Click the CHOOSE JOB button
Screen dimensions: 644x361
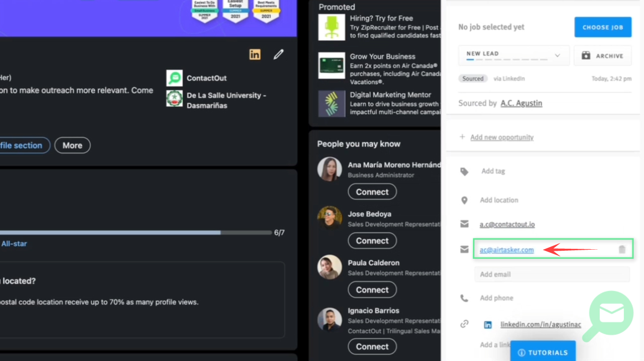tap(603, 27)
